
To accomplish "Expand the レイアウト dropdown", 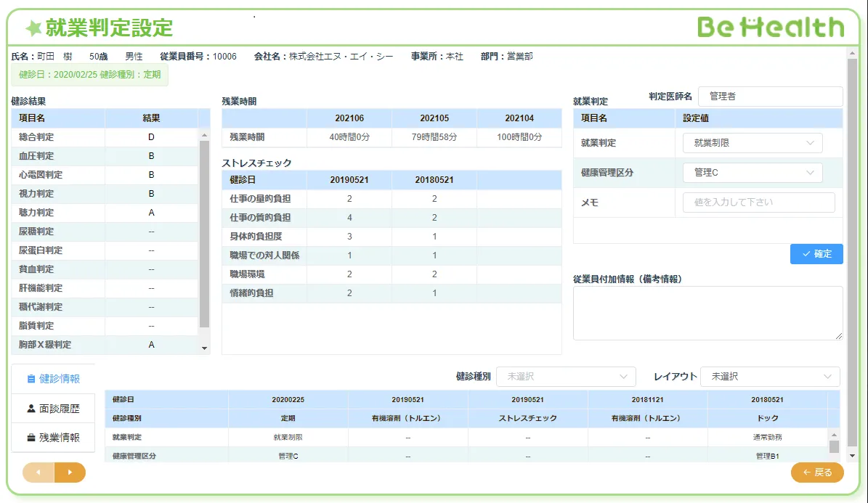I will (770, 377).
